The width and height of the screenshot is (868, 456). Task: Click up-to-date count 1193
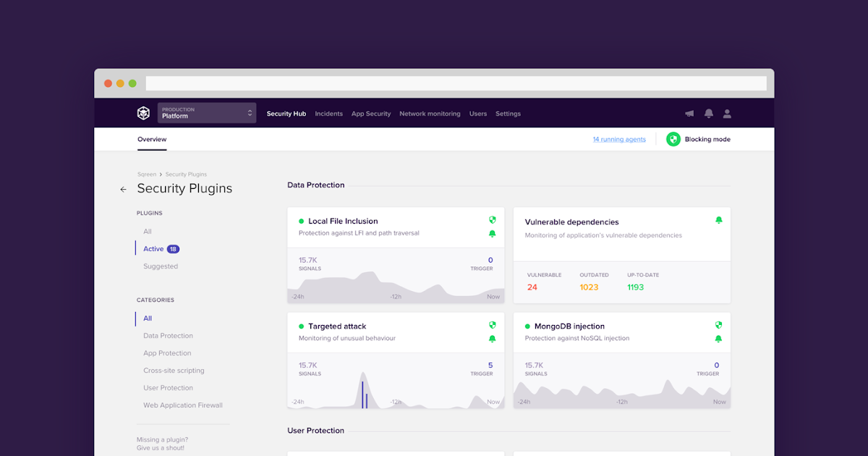coord(636,287)
